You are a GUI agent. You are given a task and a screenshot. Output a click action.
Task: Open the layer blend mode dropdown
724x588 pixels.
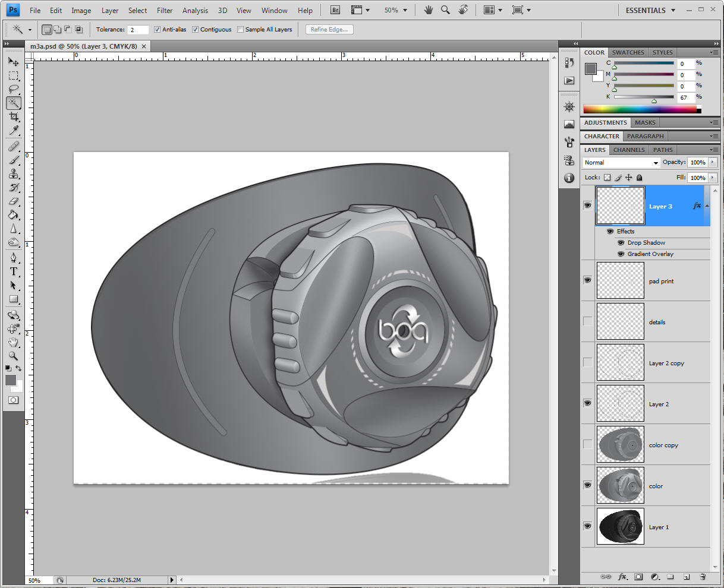(621, 163)
